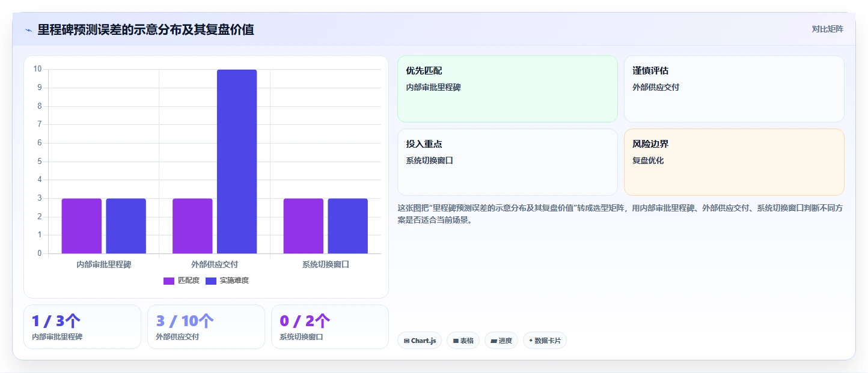The image size is (868, 373).
Task: Click 复盘优化 text in 风险边界 card
Action: tap(648, 160)
